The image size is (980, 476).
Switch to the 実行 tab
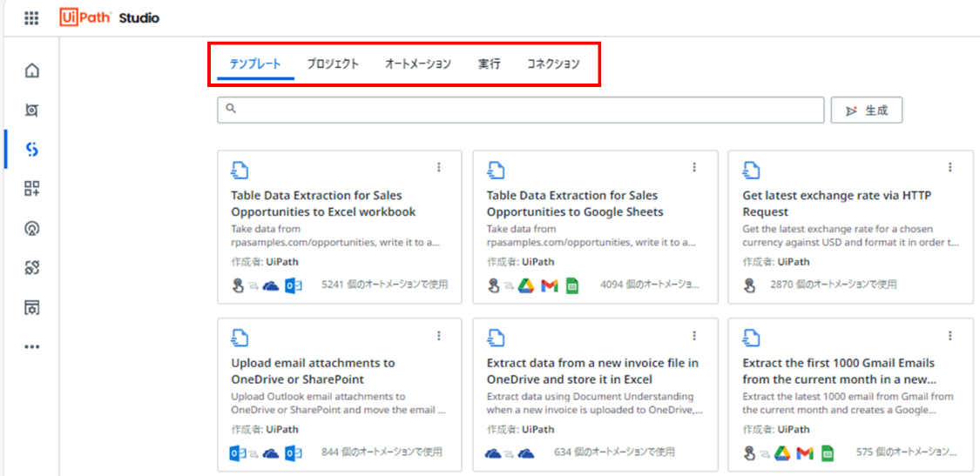(x=490, y=64)
